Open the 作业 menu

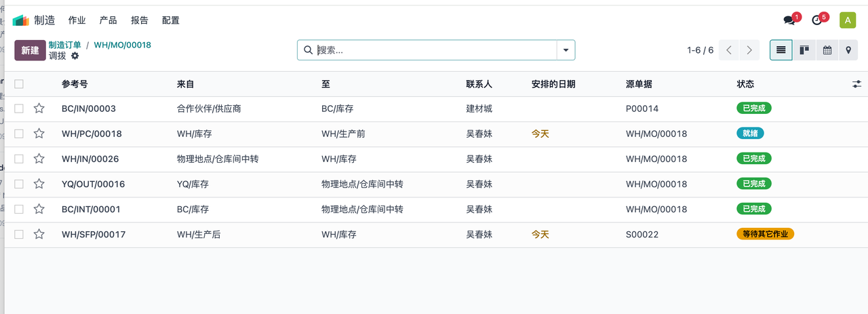pyautogui.click(x=77, y=20)
